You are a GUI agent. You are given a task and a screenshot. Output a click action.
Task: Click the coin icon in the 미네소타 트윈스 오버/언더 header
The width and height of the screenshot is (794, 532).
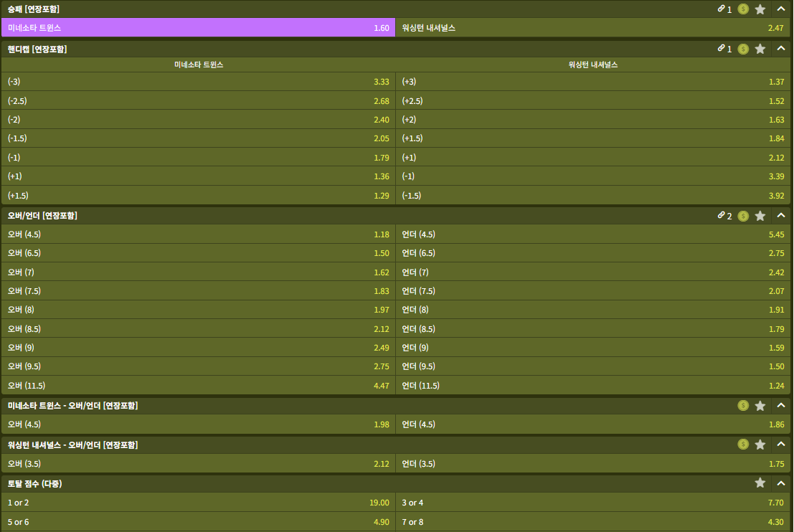pyautogui.click(x=743, y=406)
